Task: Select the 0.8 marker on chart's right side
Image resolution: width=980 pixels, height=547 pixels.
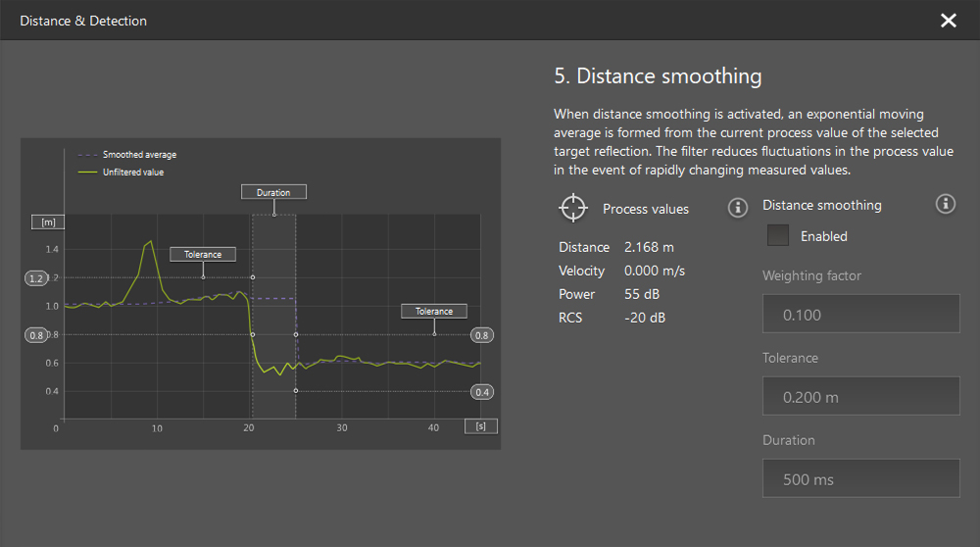Action: [x=481, y=335]
